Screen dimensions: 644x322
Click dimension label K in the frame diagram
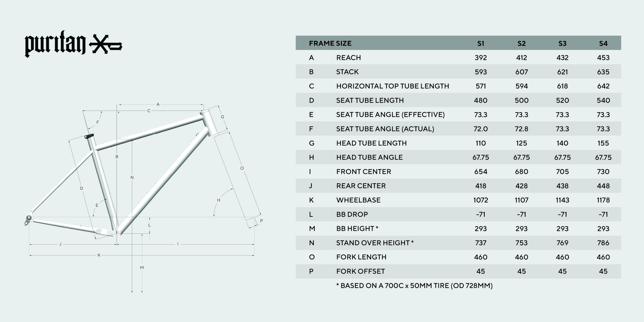[99, 255]
